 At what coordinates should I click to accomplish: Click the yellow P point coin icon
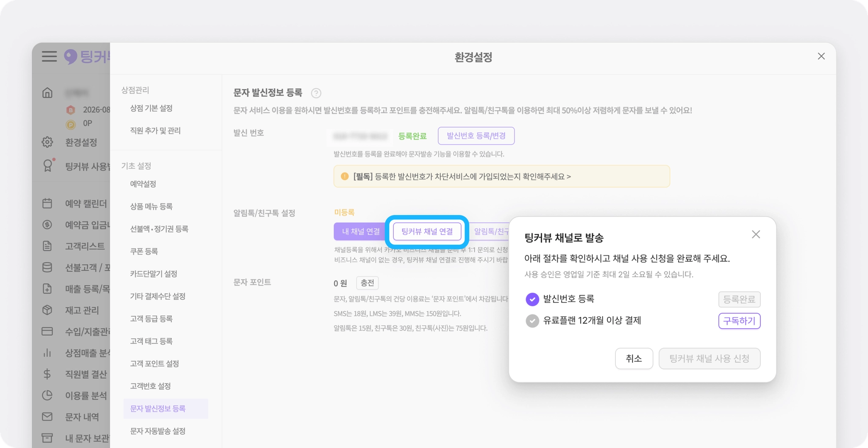coord(71,124)
